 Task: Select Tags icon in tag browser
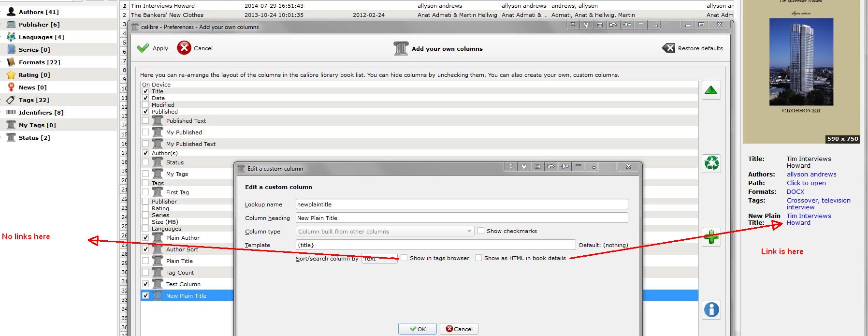pyautogui.click(x=11, y=100)
